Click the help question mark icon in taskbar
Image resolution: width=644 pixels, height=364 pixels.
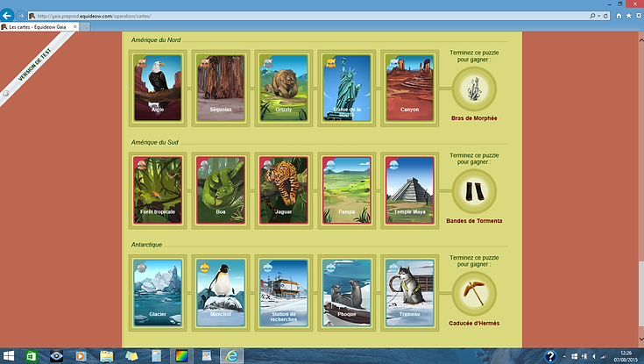tap(550, 356)
